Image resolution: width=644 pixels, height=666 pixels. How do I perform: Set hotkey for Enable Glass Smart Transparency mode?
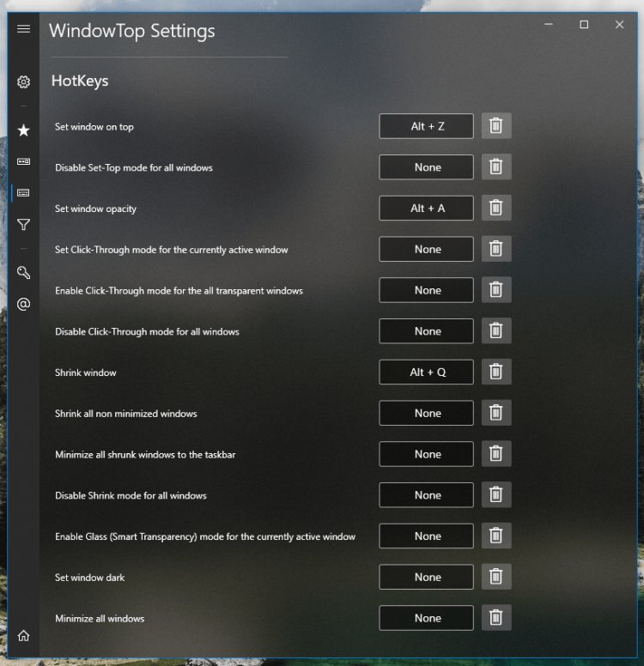point(427,536)
